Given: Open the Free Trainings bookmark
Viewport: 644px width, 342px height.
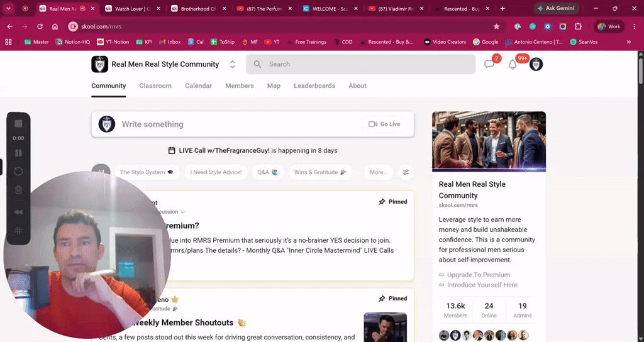Looking at the screenshot, I should coord(306,42).
